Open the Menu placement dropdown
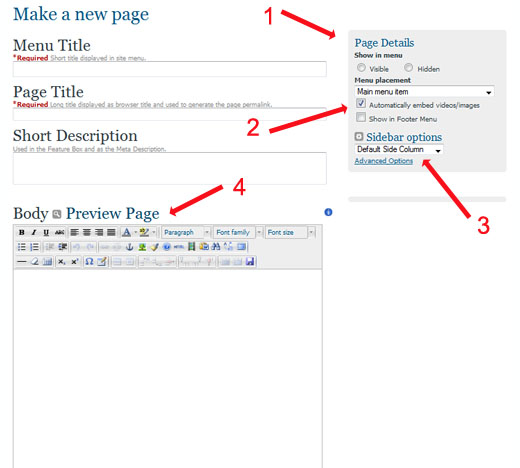The height and width of the screenshot is (468, 520). 424,92
